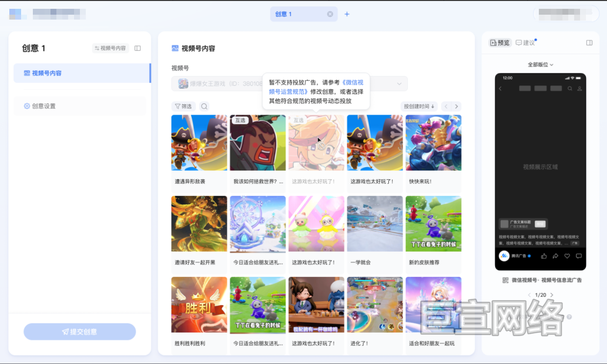Click the 视频展示区域 placeholder in preview
The width and height of the screenshot is (607, 364).
pyautogui.click(x=540, y=167)
